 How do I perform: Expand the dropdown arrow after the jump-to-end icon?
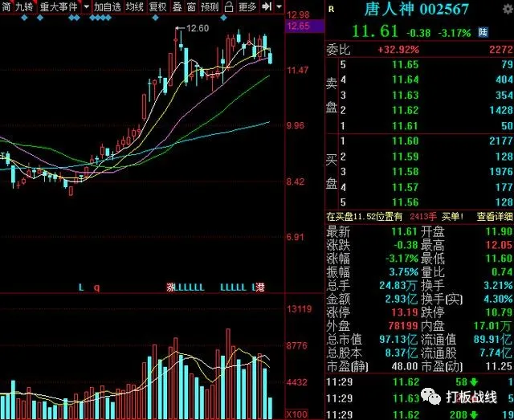[279, 6]
